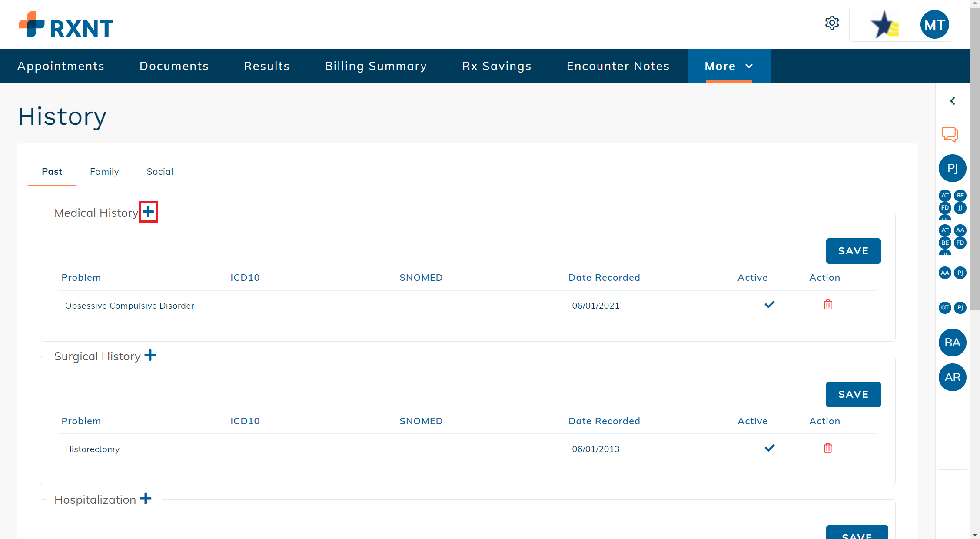The width and height of the screenshot is (980, 539).
Task: Click the star badge icon in header
Action: pos(885,25)
